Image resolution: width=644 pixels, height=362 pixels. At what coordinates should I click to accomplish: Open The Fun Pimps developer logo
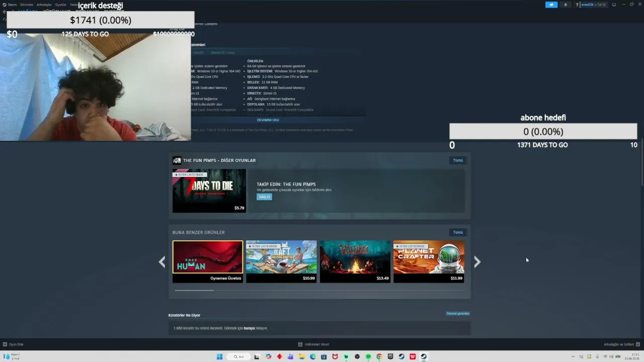177,160
